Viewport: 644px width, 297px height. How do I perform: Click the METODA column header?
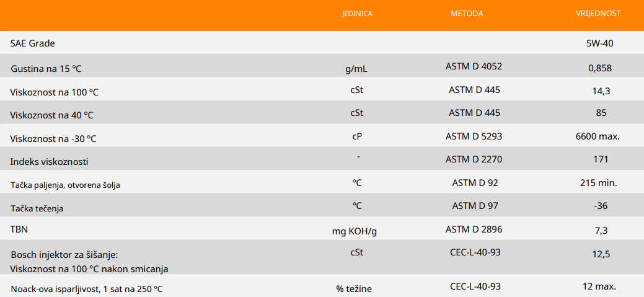[466, 14]
